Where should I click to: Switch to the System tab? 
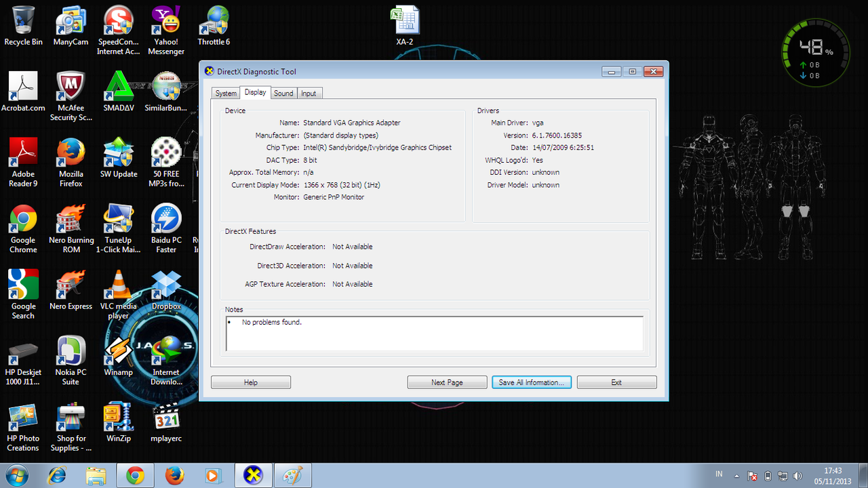pos(226,94)
